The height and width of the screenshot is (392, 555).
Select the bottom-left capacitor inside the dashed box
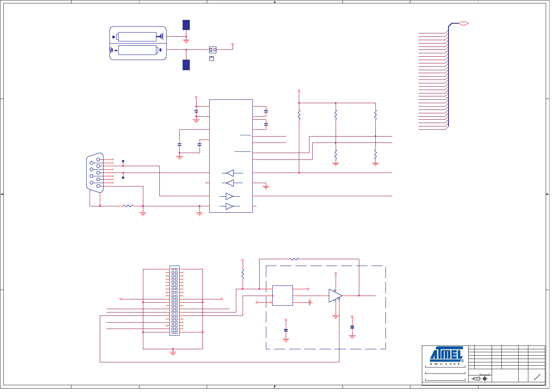point(286,330)
